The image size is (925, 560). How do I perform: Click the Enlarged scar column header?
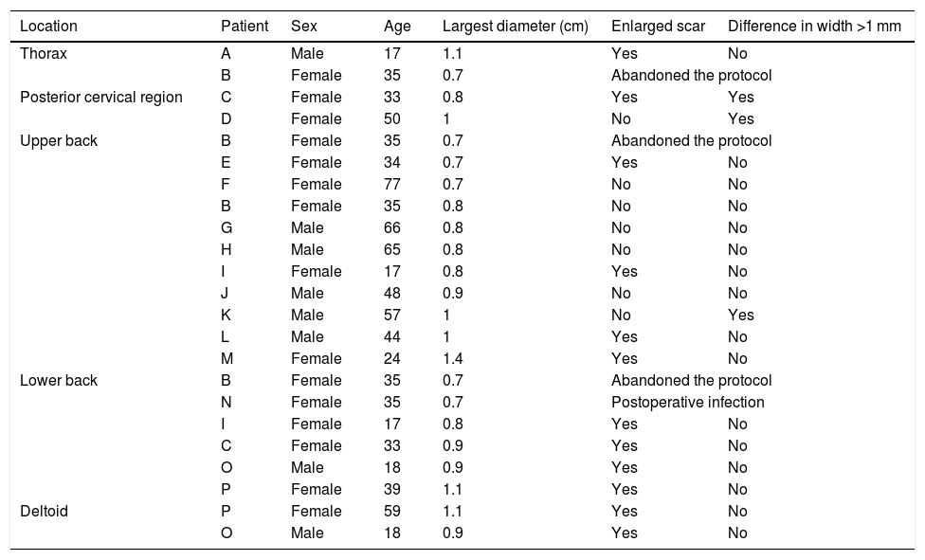point(658,27)
